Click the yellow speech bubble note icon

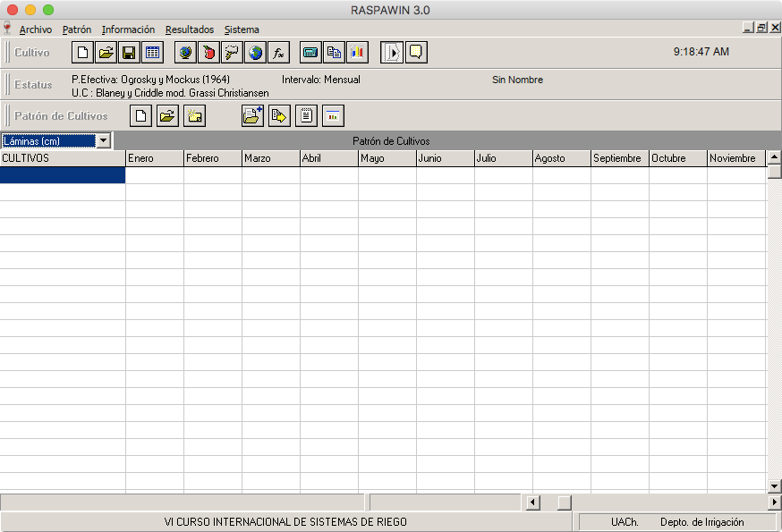coord(415,53)
